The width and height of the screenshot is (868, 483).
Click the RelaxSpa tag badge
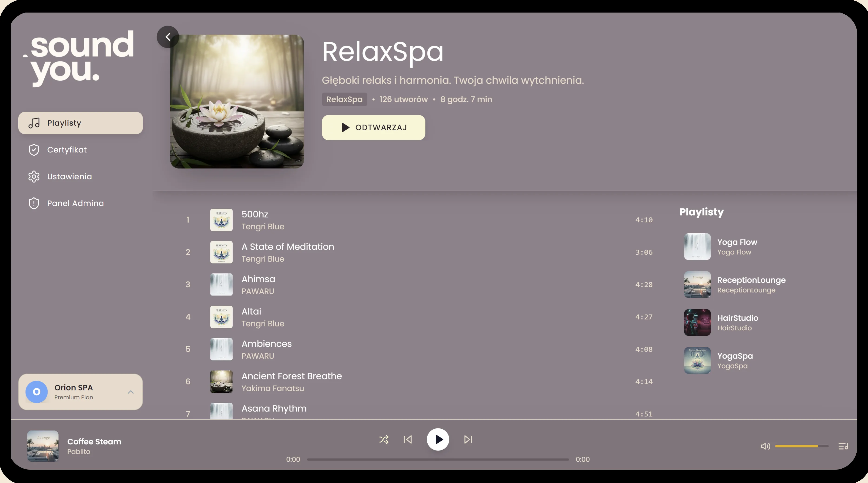(344, 99)
